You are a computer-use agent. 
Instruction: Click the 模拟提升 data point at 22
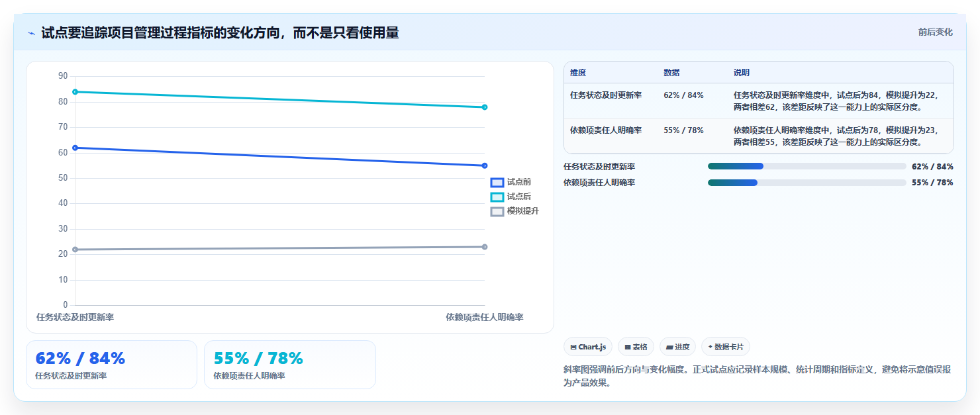(75, 250)
